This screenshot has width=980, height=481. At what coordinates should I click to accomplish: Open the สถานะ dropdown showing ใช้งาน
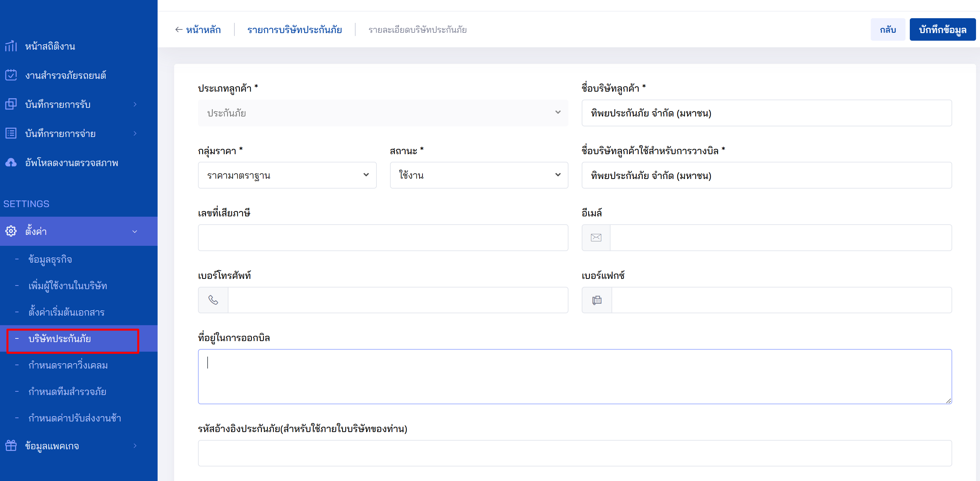(x=479, y=175)
